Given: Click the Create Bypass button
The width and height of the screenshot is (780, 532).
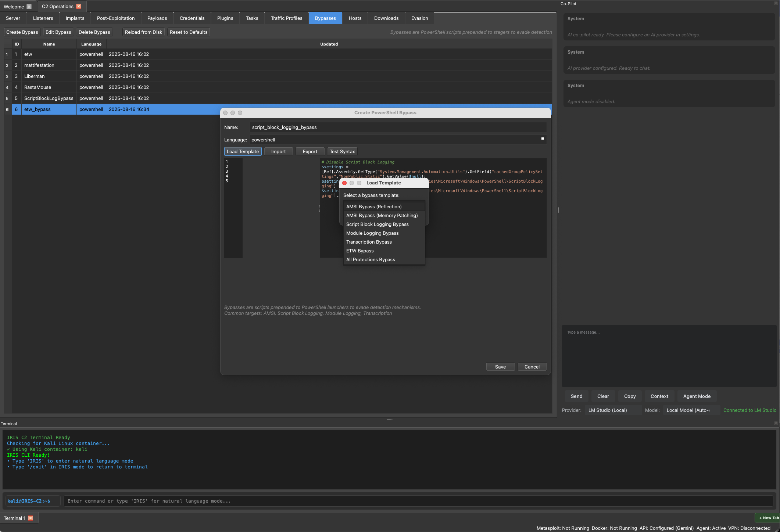Looking at the screenshot, I should tap(22, 32).
